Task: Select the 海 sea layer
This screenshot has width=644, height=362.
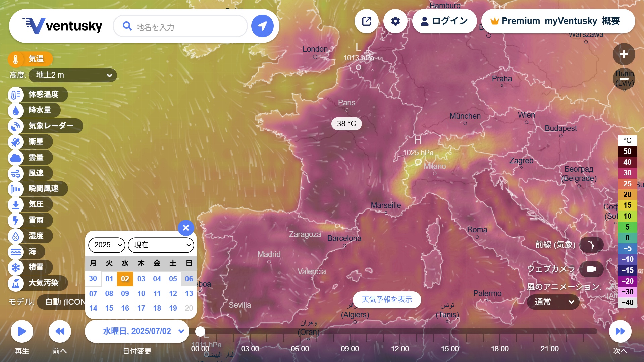Action: point(26,252)
